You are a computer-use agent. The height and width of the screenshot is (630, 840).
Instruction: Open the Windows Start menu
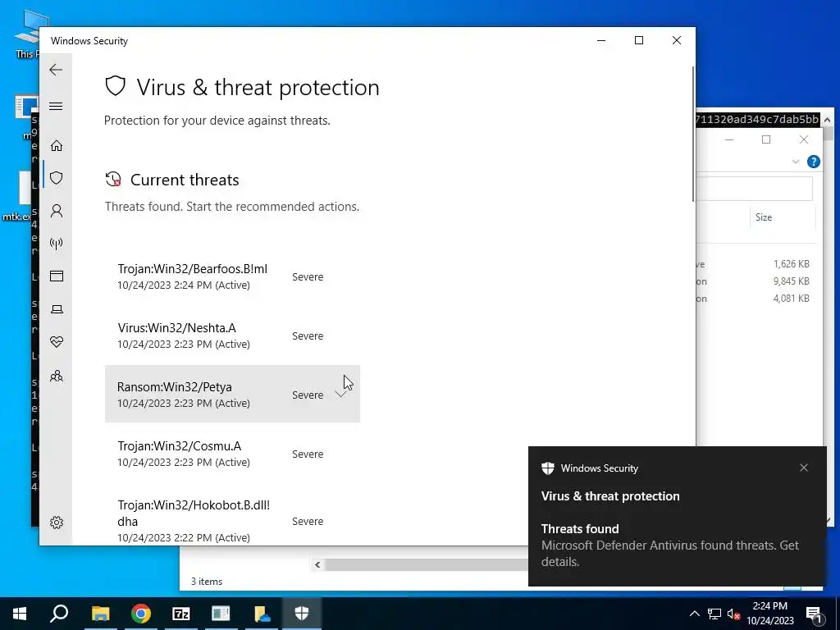(x=20, y=614)
